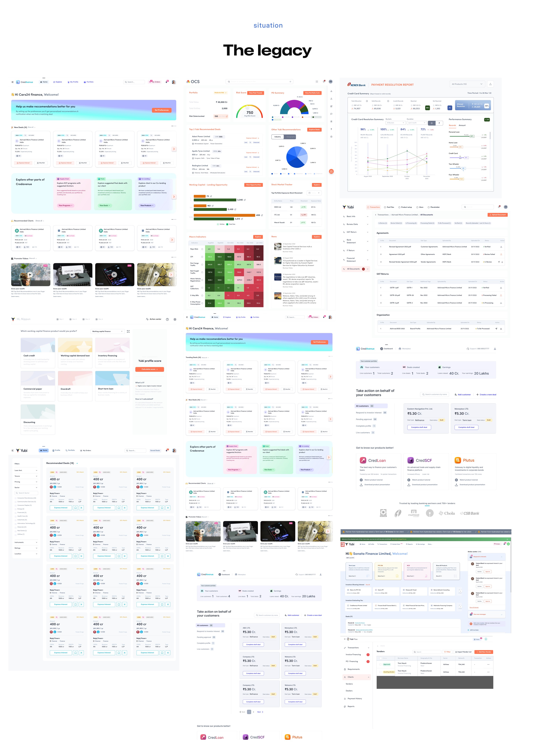This screenshot has width=535, height=756.
Task: Check the Consumer Staples (11) filter
Action: (16, 505)
